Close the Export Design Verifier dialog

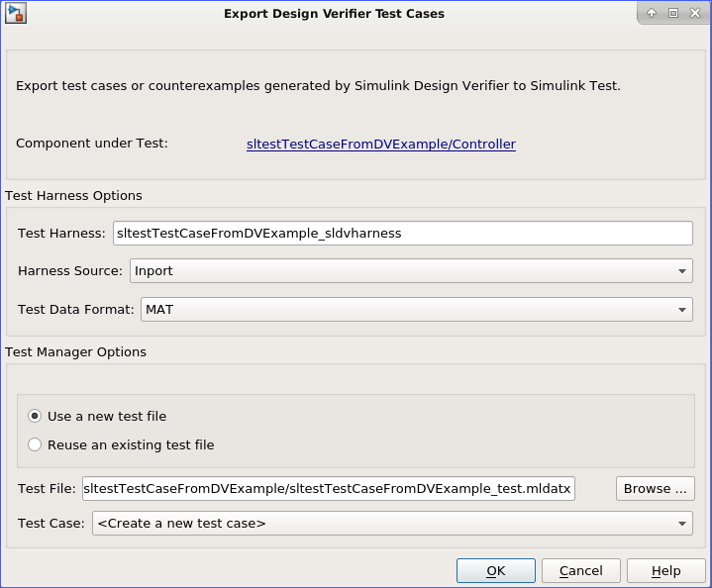[x=694, y=13]
